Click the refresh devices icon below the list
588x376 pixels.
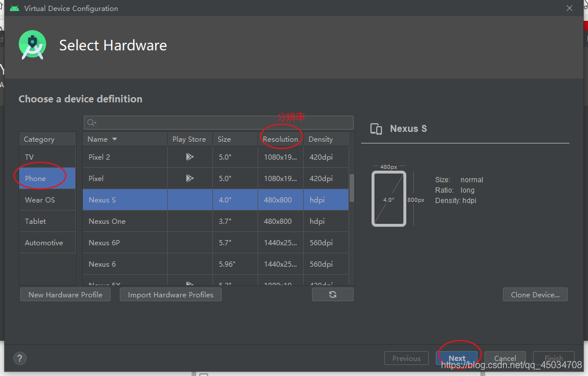333,294
